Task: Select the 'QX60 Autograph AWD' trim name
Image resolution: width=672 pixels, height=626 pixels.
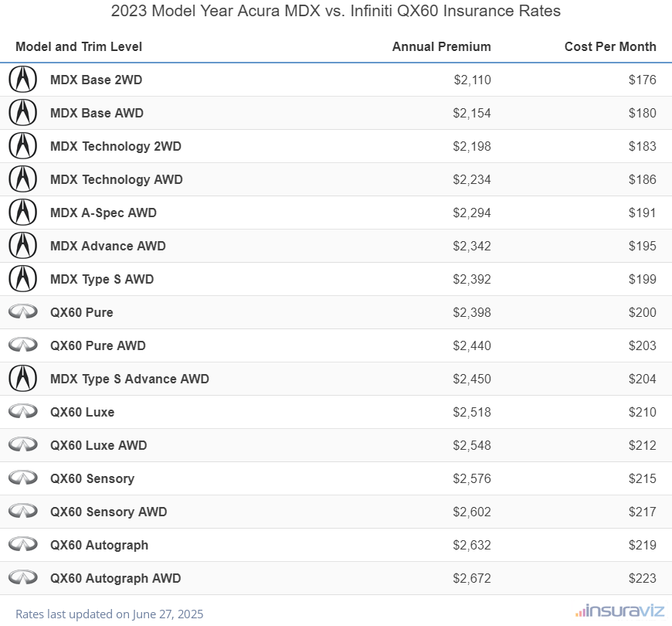Action: 115,578
